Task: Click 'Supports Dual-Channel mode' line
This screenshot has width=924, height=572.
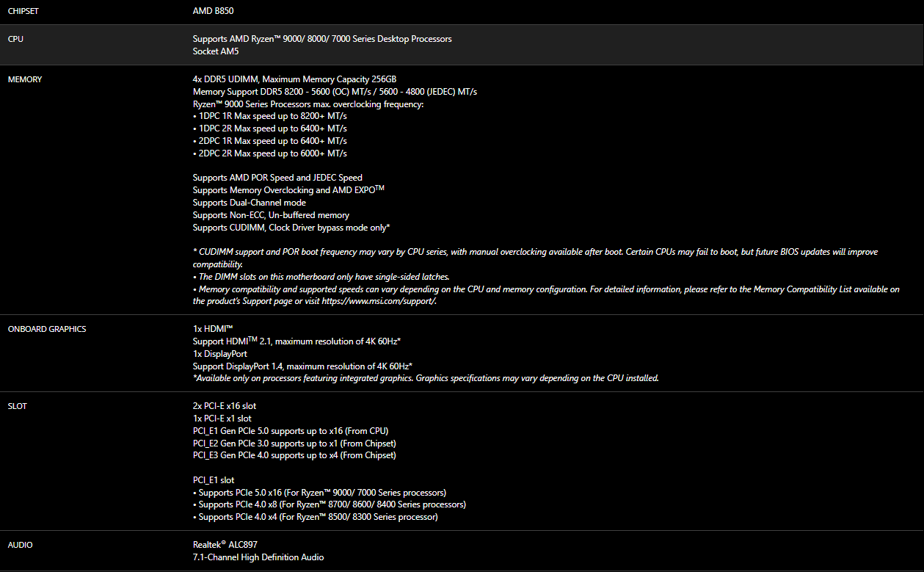Action: [x=250, y=203]
